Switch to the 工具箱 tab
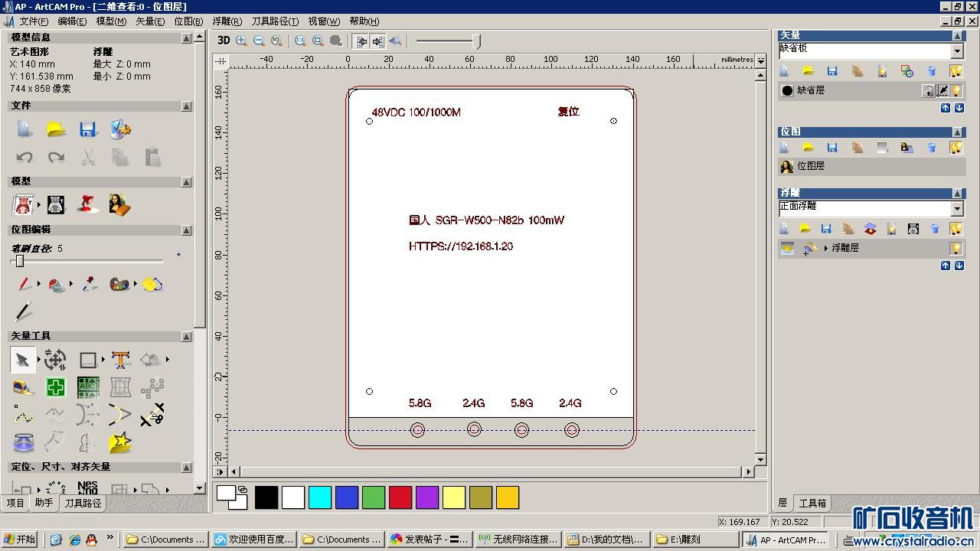Viewport: 980px width, 551px height. pos(812,503)
